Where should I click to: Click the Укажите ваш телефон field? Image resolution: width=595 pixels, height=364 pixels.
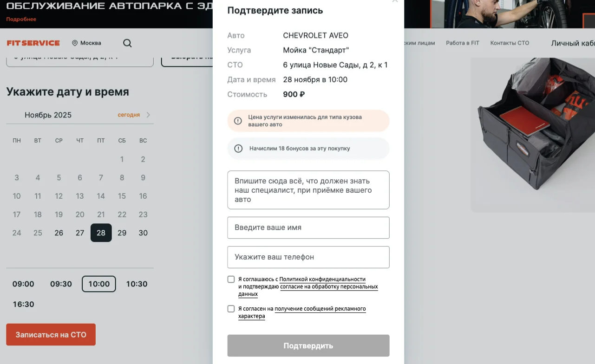(308, 257)
